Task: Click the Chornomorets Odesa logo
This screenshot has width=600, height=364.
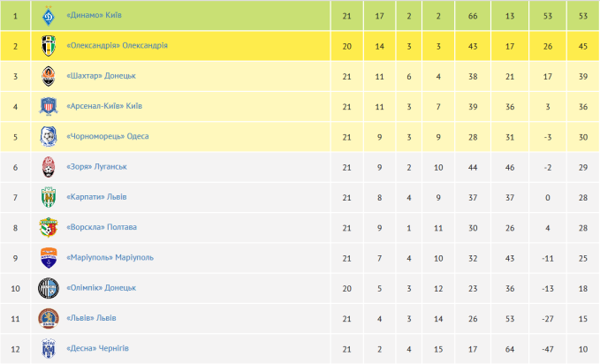Action: tap(48, 136)
